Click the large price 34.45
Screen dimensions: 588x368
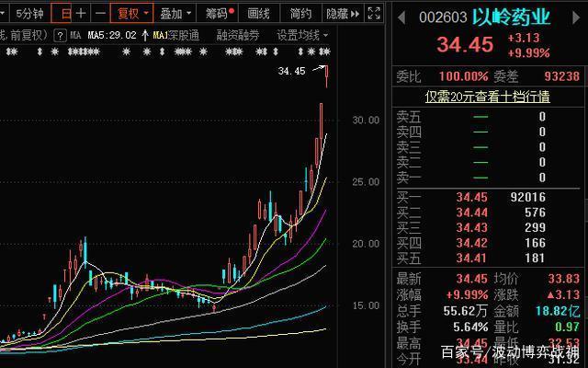click(x=465, y=45)
